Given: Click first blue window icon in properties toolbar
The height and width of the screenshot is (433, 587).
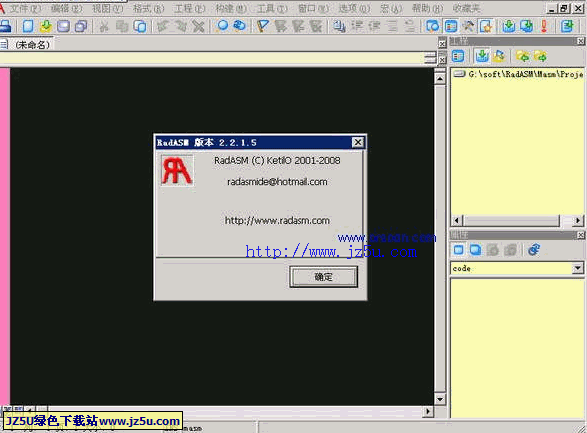Looking at the screenshot, I should [x=459, y=250].
